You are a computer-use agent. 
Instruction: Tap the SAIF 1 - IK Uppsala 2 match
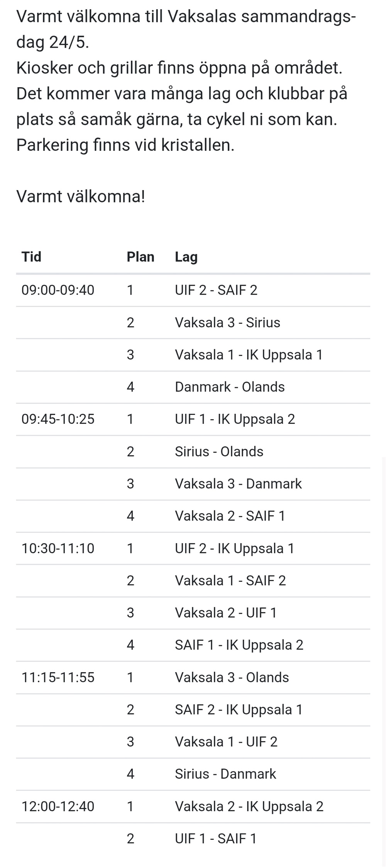[239, 645]
